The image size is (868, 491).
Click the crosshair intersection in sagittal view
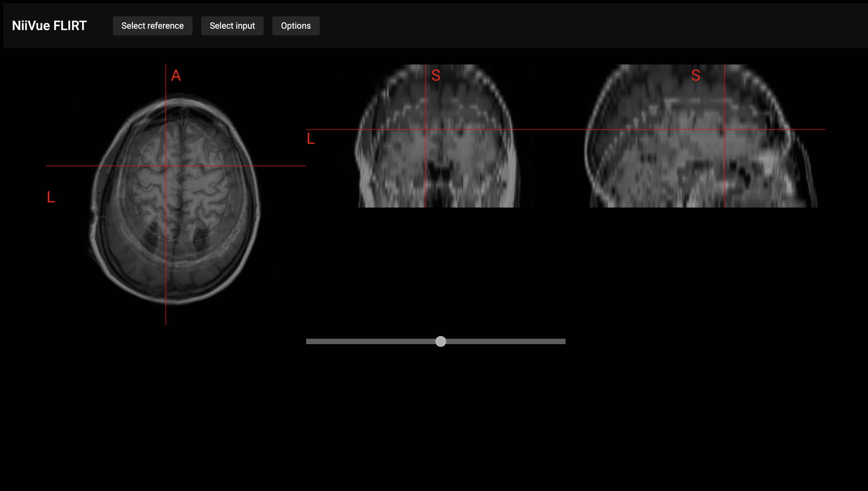pyautogui.click(x=724, y=129)
